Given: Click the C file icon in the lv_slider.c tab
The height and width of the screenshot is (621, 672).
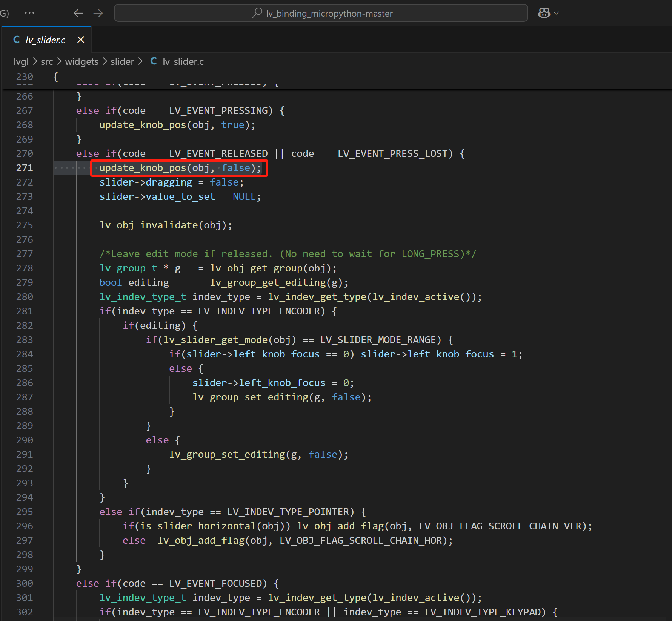Looking at the screenshot, I should [x=16, y=40].
